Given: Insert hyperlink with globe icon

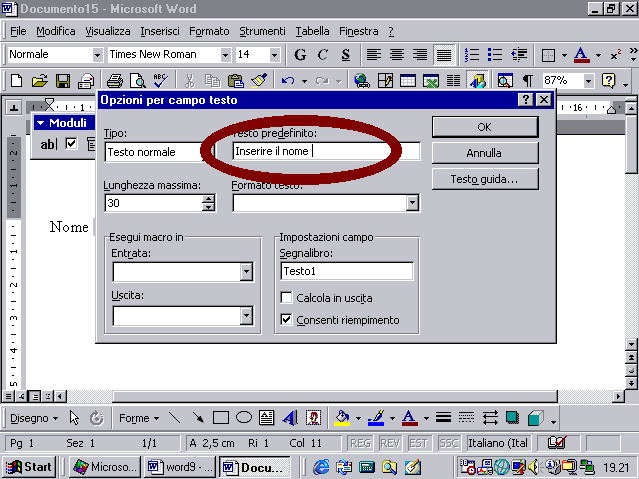Looking at the screenshot, I should point(361,81).
